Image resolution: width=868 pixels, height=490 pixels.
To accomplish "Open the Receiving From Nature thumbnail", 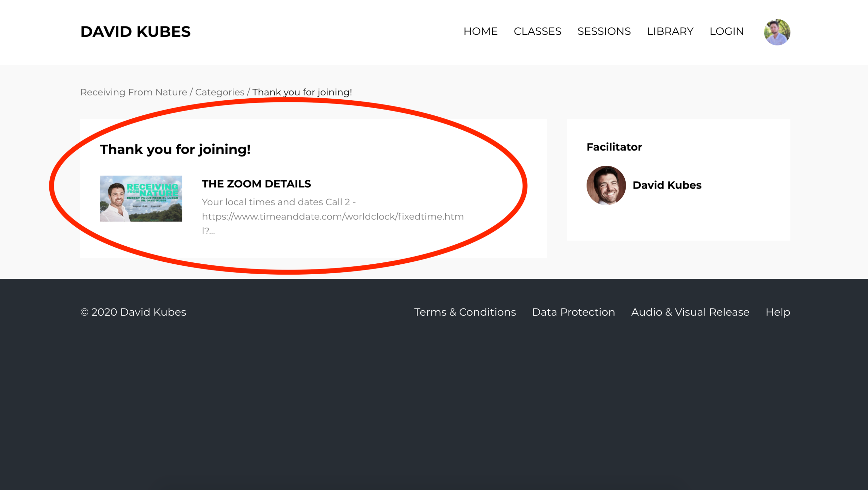I will tap(141, 198).
